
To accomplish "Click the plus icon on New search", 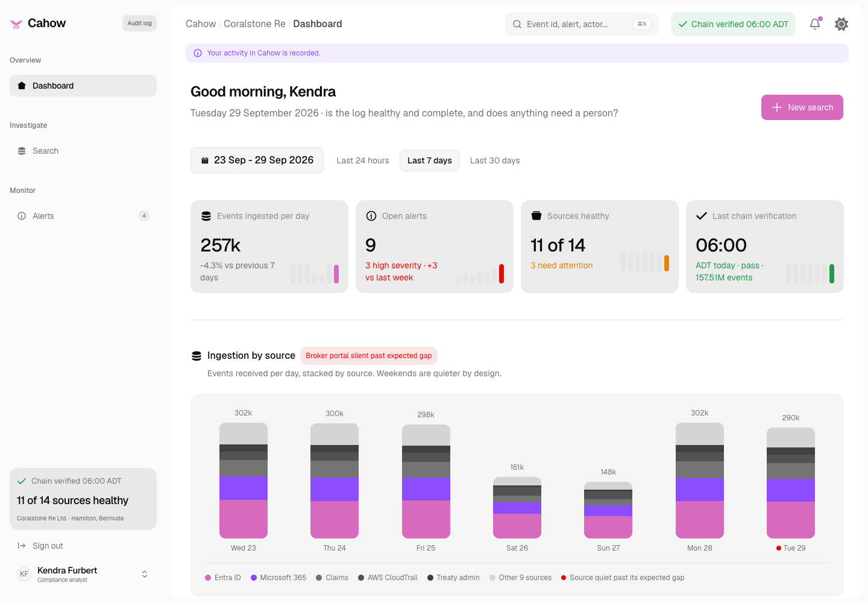I will click(777, 107).
